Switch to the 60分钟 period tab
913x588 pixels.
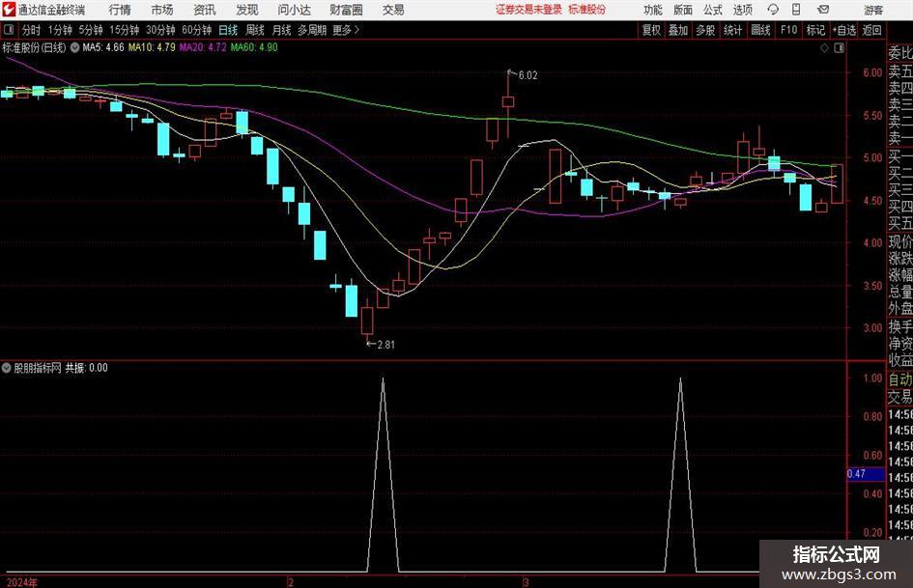coord(197,30)
